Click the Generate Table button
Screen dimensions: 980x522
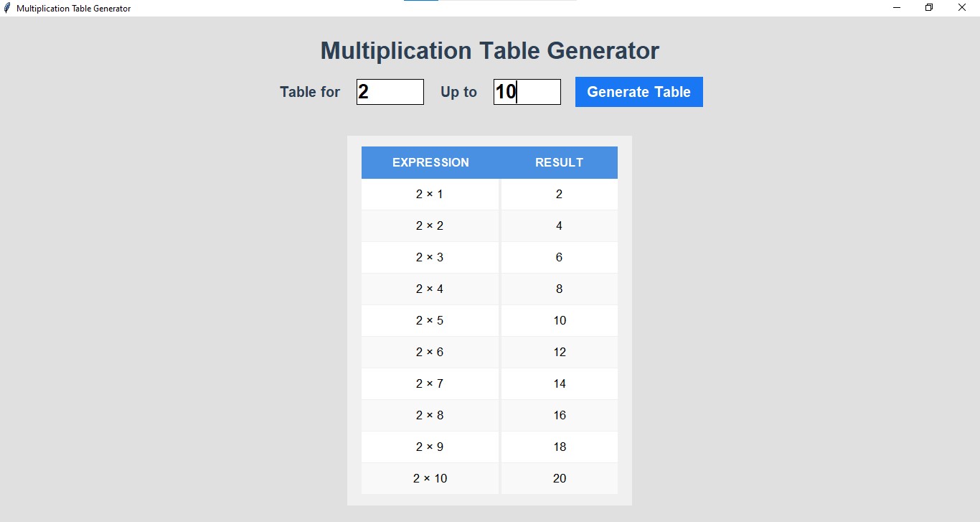point(639,92)
